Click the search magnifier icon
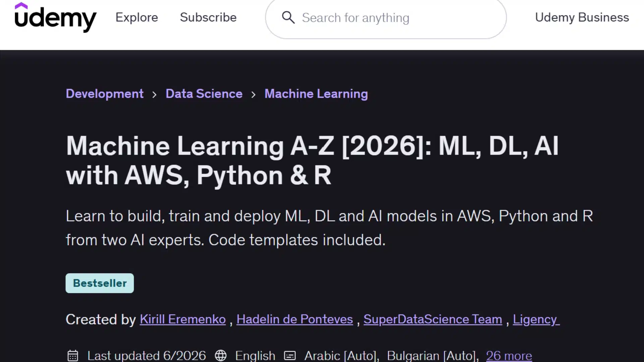Screen dimensions: 644x362 pos(288,17)
